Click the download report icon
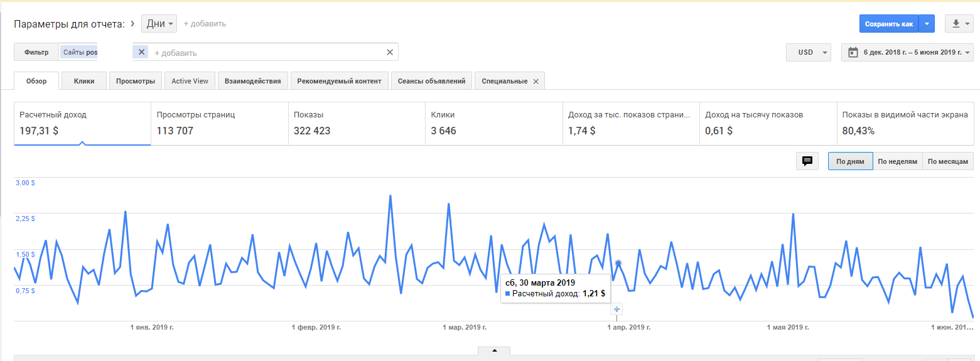The width and height of the screenshot is (980, 361). pos(956,24)
